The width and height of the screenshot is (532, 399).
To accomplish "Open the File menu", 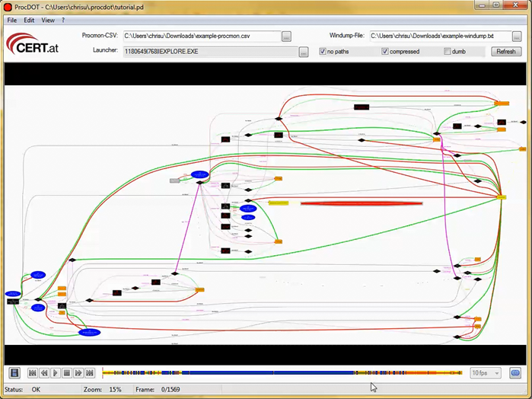I will pos(11,21).
